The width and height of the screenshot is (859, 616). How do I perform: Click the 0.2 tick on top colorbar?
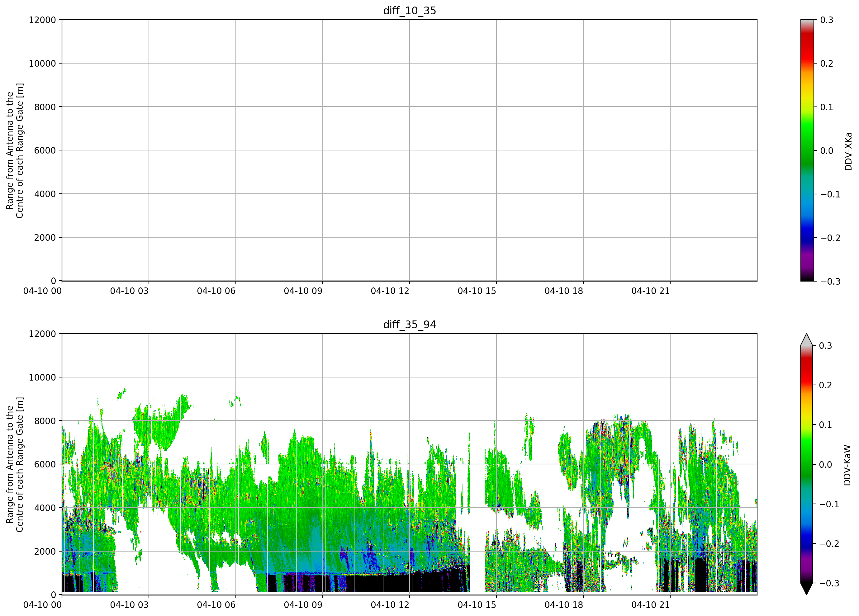coord(827,64)
